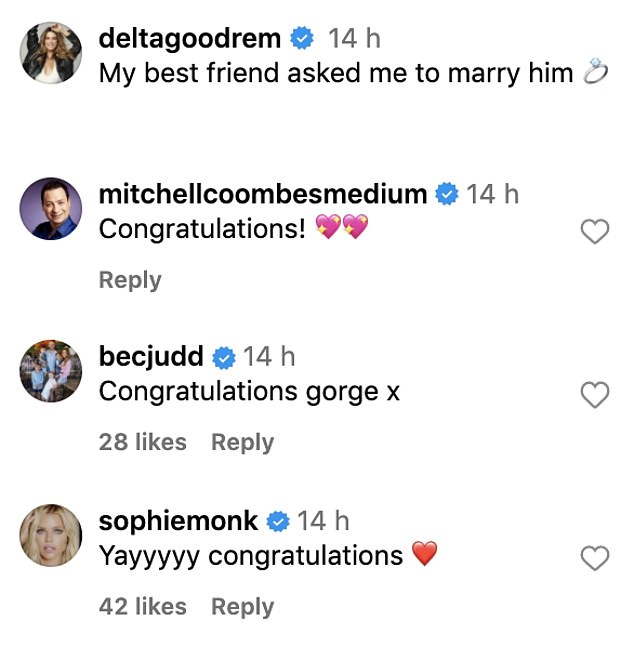The width and height of the screenshot is (634, 660).
Task: Open sophiemonk's profile avatar
Action: pos(51,535)
